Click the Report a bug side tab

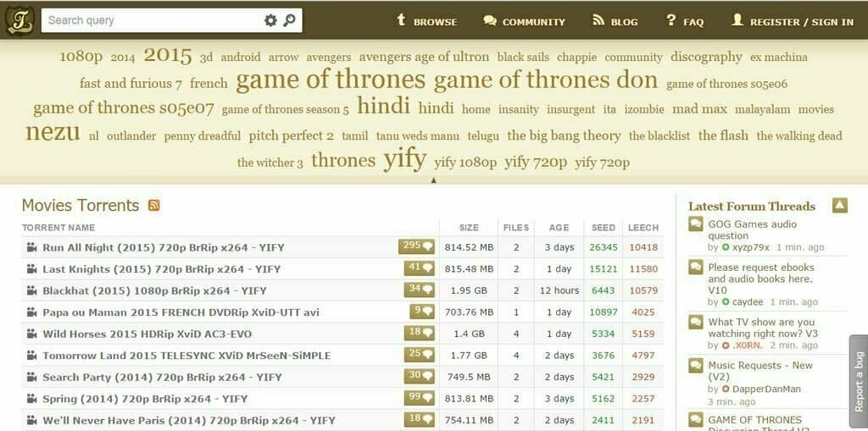859,381
